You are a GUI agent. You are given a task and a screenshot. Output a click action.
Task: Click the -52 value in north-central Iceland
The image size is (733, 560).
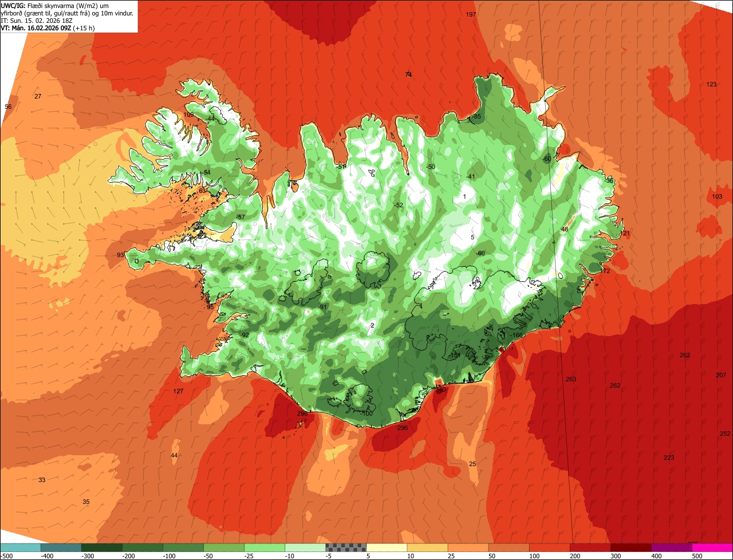(399, 205)
